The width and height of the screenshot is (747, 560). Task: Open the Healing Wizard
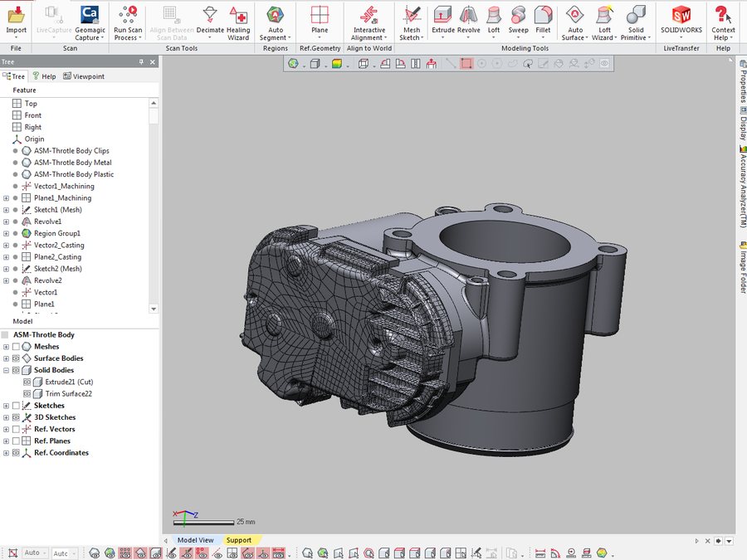238,22
